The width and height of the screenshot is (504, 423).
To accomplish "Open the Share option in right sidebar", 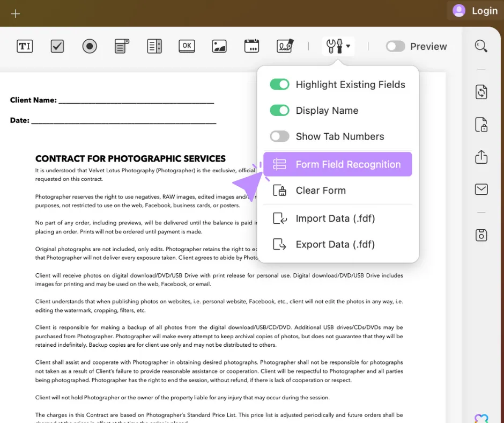I will [481, 157].
